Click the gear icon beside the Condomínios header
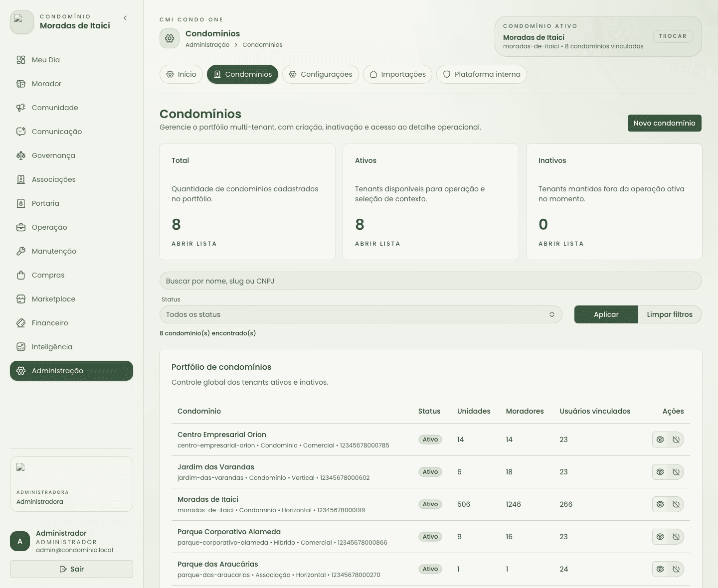The image size is (718, 588). (x=170, y=38)
